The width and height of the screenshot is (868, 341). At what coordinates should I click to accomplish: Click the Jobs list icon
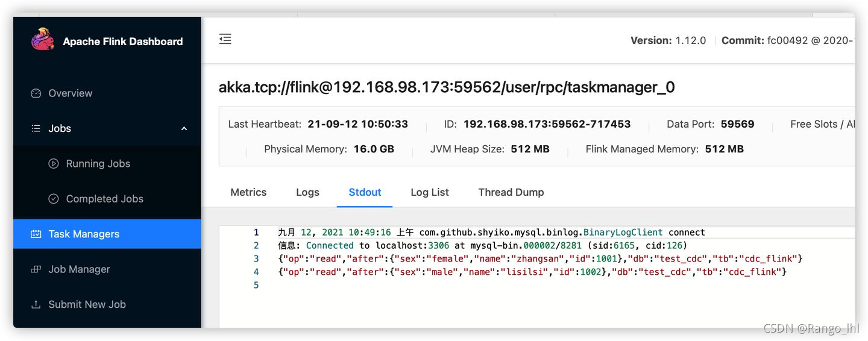coord(36,128)
